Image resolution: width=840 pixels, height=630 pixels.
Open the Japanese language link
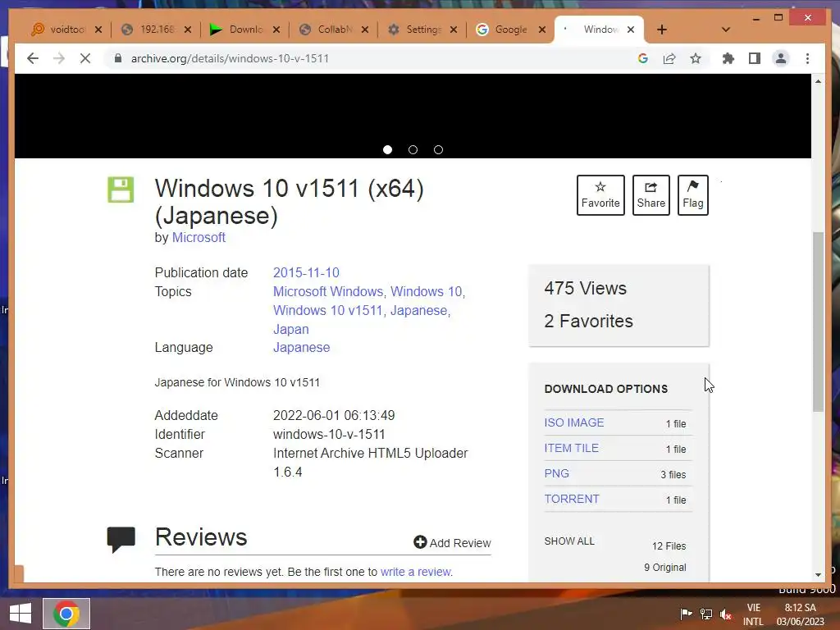302,348
